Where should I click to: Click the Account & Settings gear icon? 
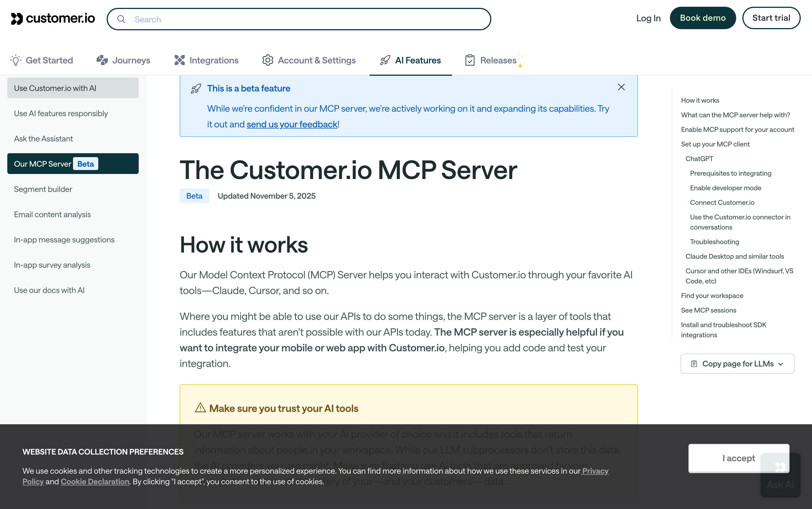pos(268,60)
